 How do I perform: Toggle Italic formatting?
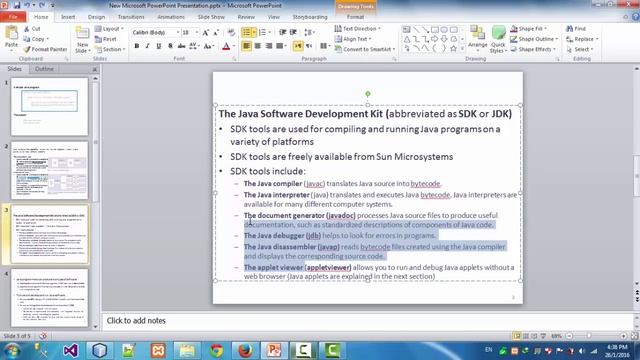(x=147, y=46)
